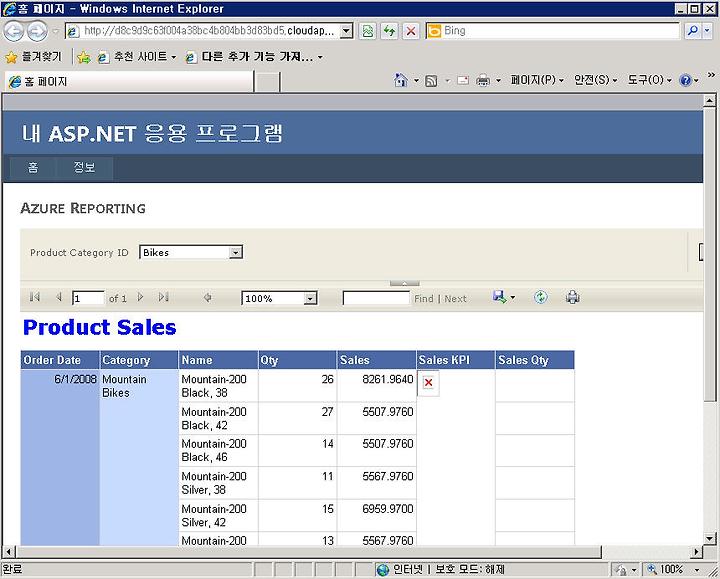The image size is (720, 579).
Task: Click the Next link in report toolbar
Action: pos(455,299)
